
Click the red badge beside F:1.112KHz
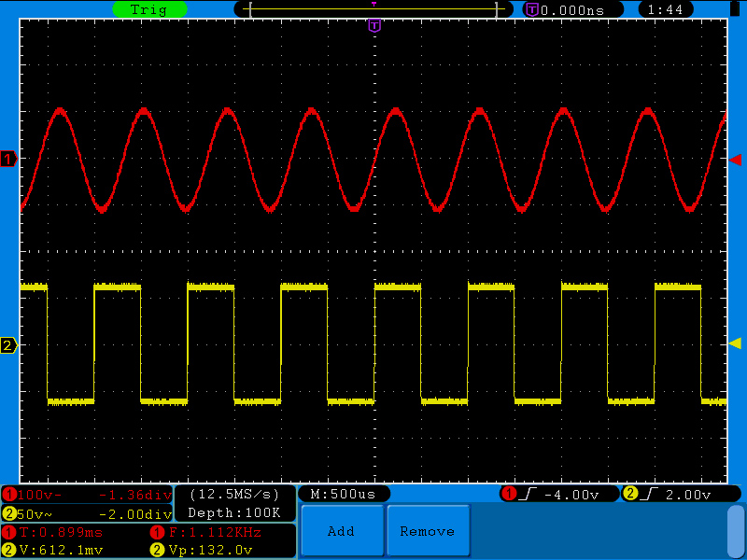[x=157, y=532]
